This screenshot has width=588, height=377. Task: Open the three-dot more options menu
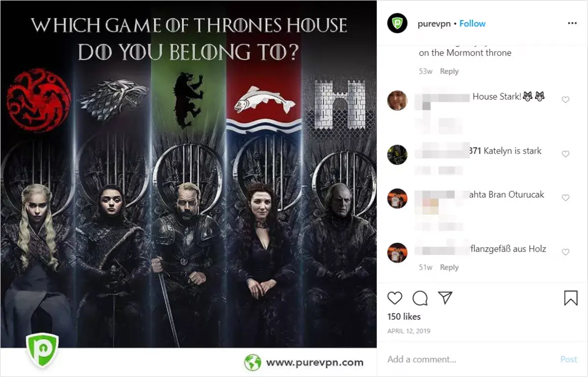(572, 24)
